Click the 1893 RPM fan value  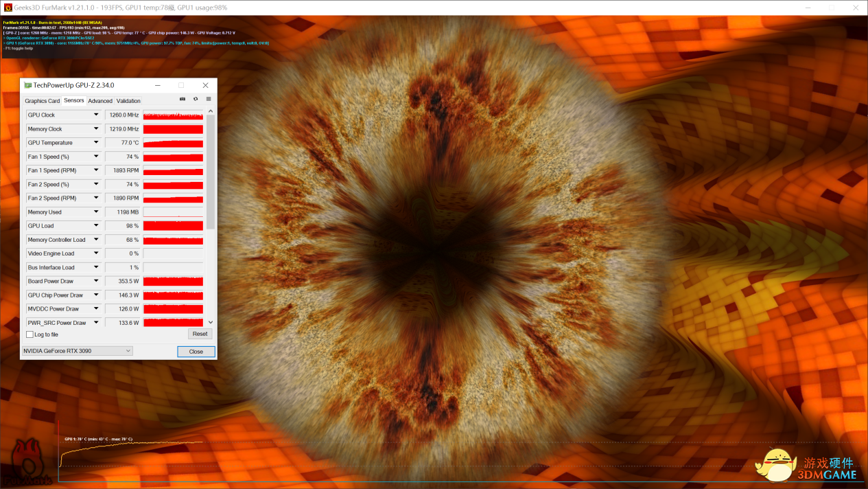click(123, 170)
